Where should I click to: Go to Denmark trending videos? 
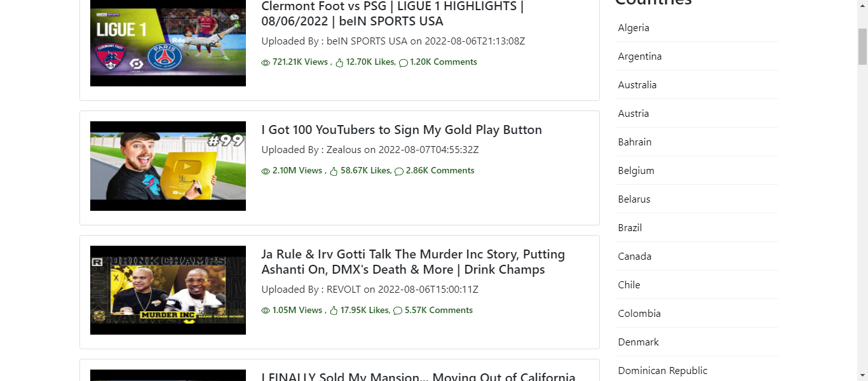tap(696, 342)
